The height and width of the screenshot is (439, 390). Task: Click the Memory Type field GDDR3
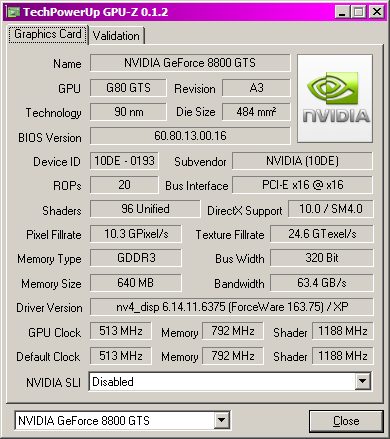136,258
